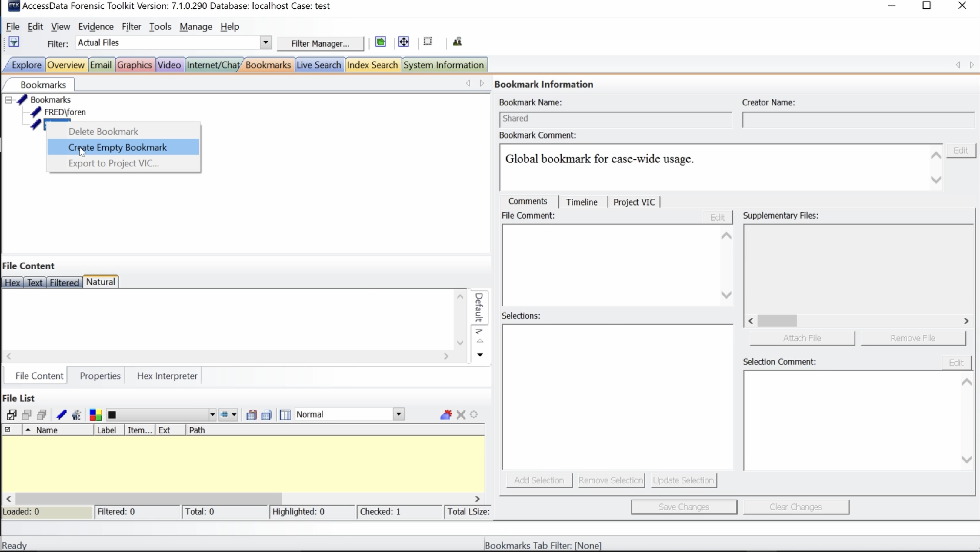Click the green folder icon next to Filter Manager
980x552 pixels.
pyautogui.click(x=380, y=42)
